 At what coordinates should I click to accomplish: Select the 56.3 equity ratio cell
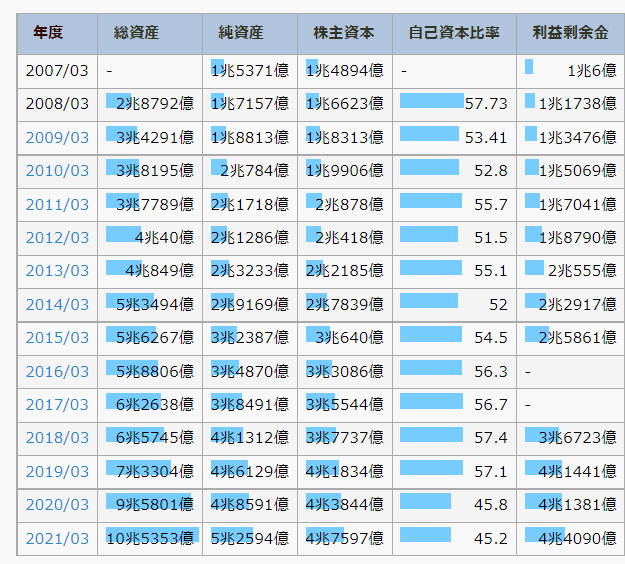click(x=454, y=372)
